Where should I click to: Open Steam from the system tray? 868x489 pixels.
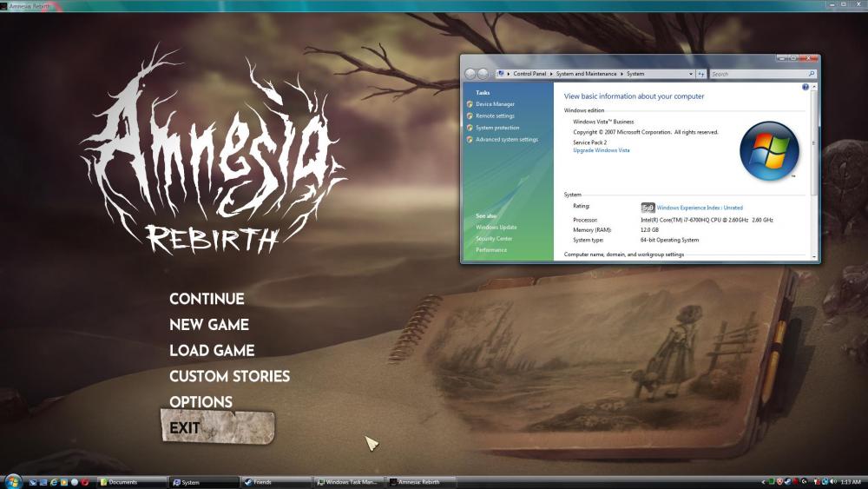(x=788, y=482)
